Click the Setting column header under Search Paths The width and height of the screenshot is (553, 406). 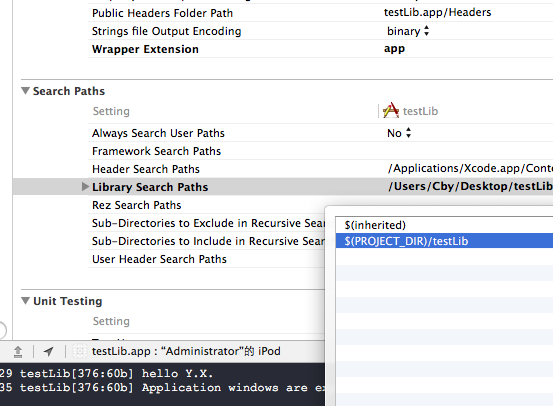[x=111, y=111]
